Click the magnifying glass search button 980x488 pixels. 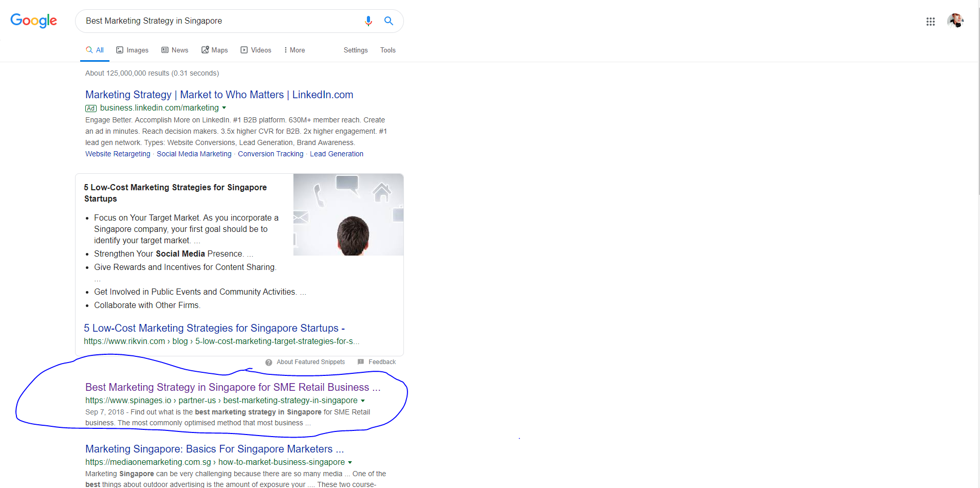[x=389, y=21]
